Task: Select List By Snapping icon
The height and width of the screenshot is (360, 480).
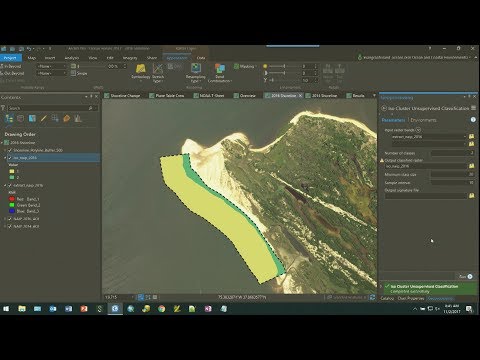Action: (55, 118)
